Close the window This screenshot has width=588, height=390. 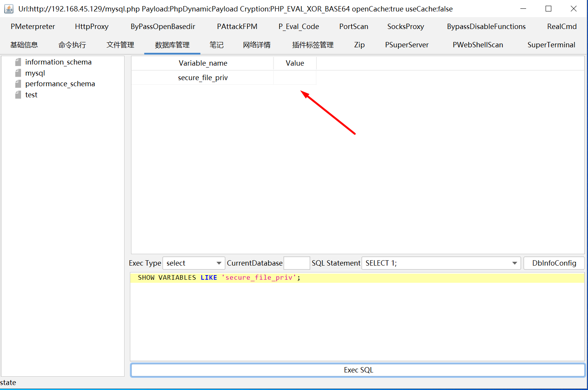(x=573, y=9)
